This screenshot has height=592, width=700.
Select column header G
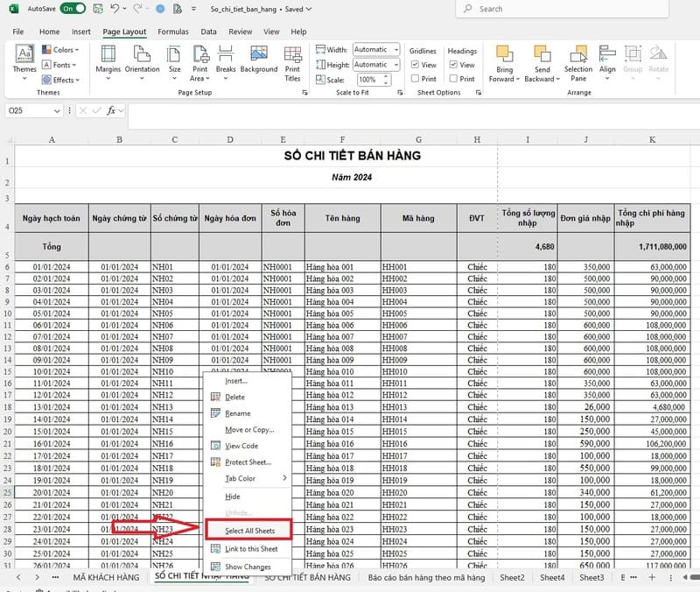pyautogui.click(x=418, y=139)
